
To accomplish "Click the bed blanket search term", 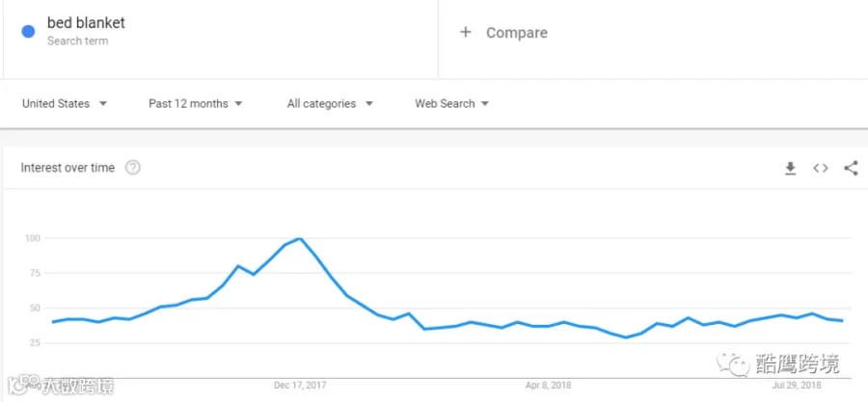I will pyautogui.click(x=86, y=23).
